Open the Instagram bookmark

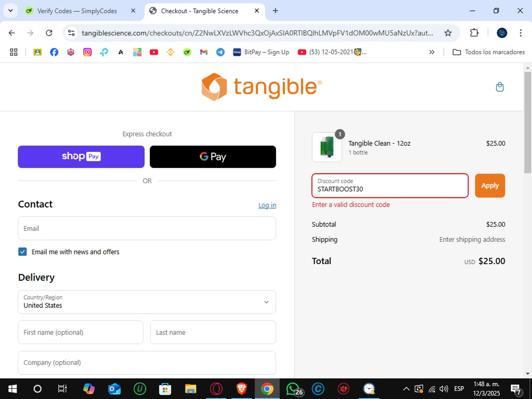point(87,52)
